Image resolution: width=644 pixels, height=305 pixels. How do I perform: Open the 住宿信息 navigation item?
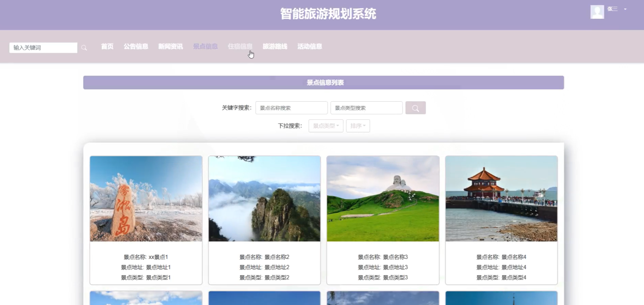240,47
